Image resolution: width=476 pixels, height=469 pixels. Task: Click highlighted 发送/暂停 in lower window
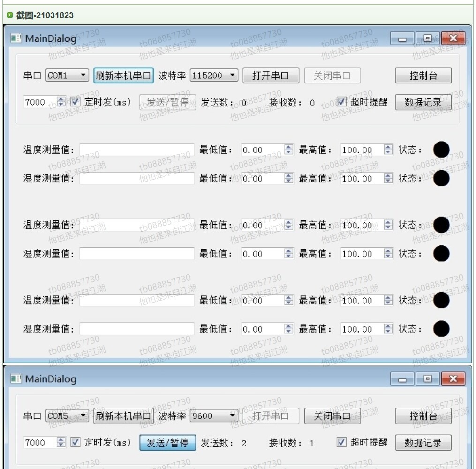167,443
